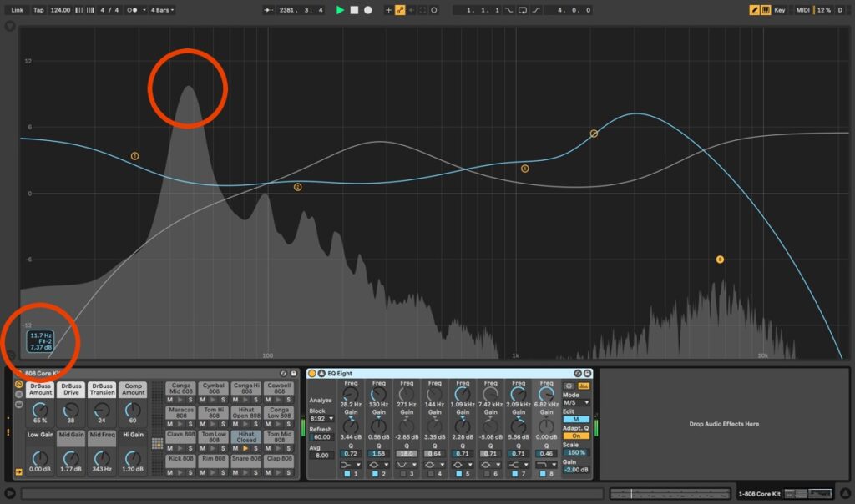Click the Scale 150% slider in EQ Eight
The height and width of the screenshot is (504, 855).
point(576,452)
